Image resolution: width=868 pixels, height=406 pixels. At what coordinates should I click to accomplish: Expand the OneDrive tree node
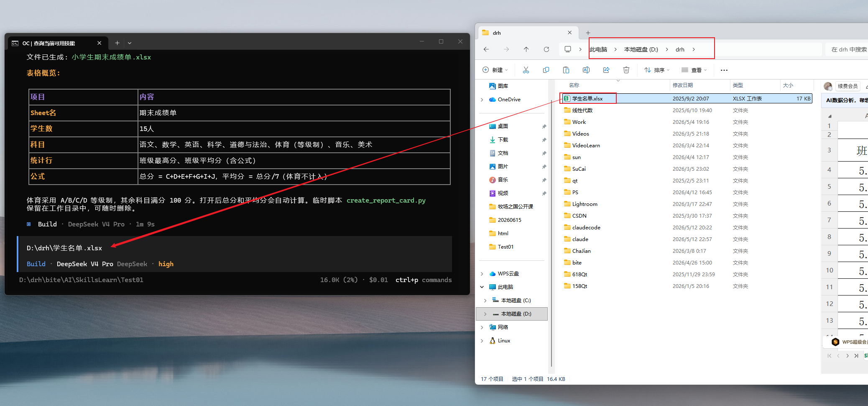click(x=482, y=100)
